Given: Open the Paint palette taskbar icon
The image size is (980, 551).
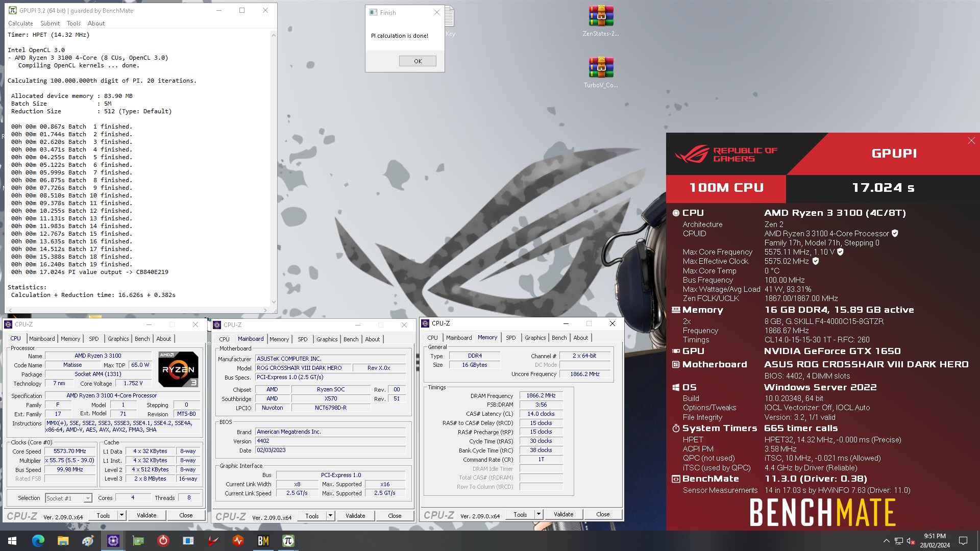Looking at the screenshot, I should tap(88, 541).
